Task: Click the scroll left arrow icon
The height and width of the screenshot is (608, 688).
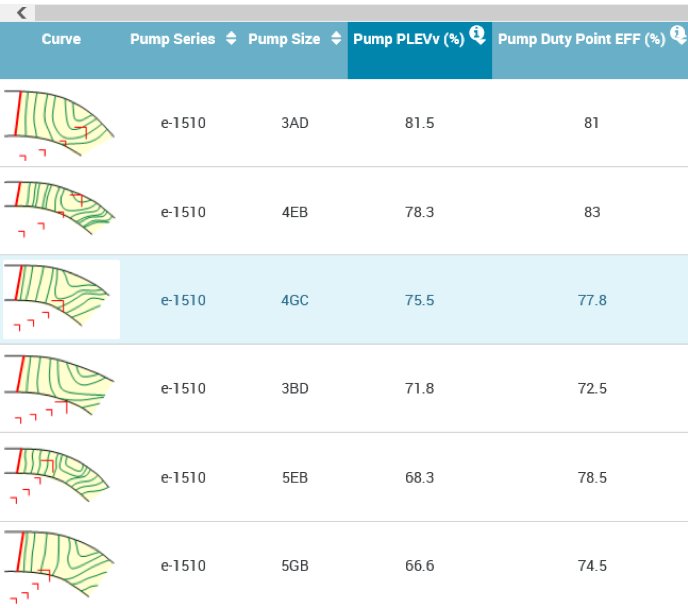Action: [21, 13]
